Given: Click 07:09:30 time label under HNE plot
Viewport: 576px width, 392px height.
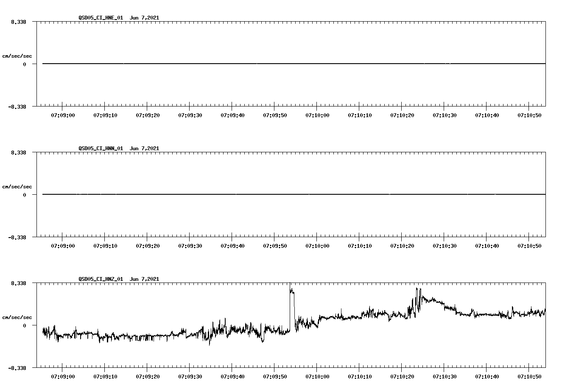Looking at the screenshot, I should click(190, 115).
